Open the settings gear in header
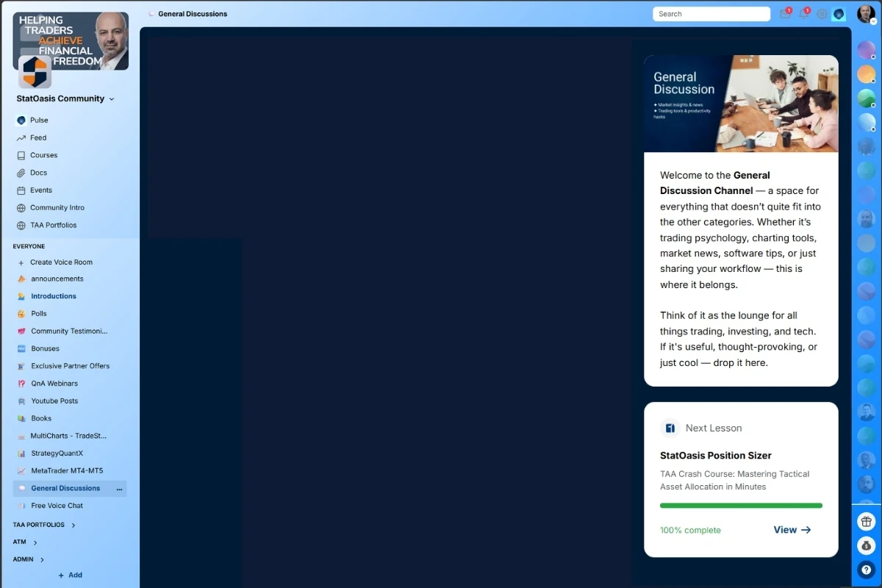Screen dimensions: 882x588 coord(822,14)
